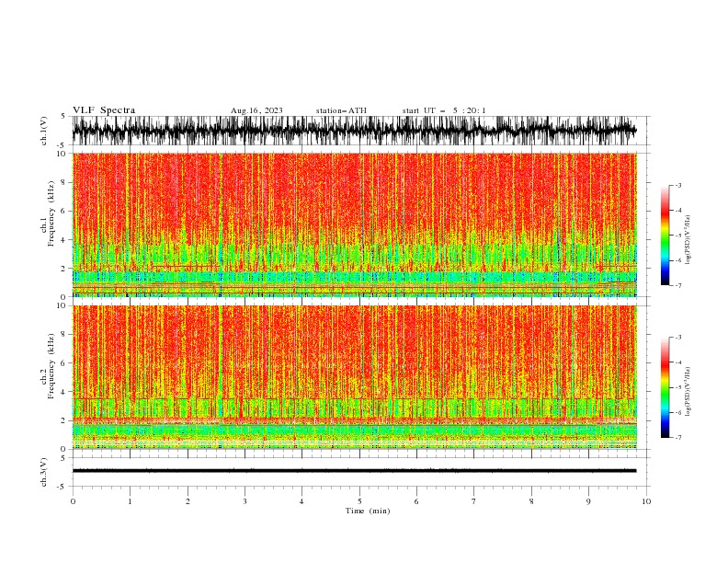The width and height of the screenshot is (728, 563).
Task: Click the lower colorbar 'log(PSD)(V²/Hz)' label
Action: click(x=688, y=392)
